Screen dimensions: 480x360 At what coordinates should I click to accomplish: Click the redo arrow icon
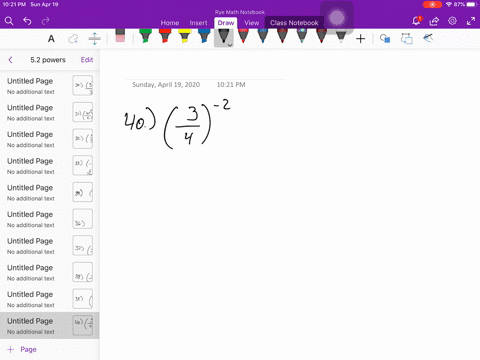[x=45, y=21]
